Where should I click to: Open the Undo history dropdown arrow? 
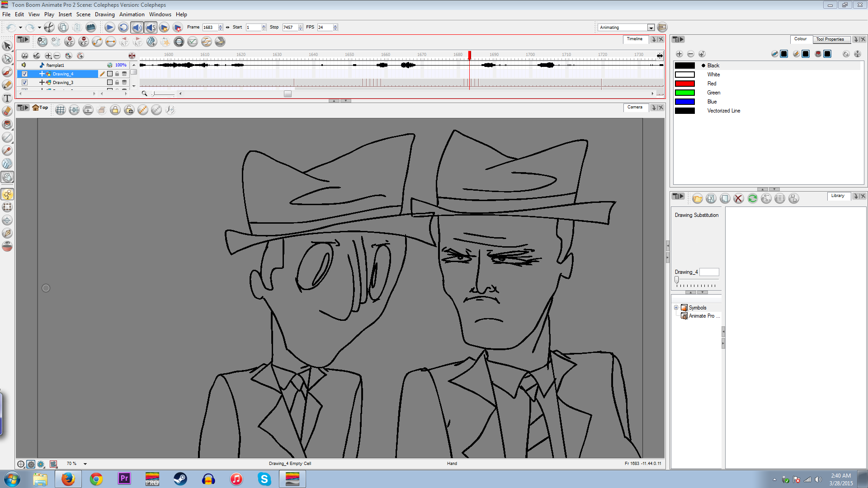(20, 28)
